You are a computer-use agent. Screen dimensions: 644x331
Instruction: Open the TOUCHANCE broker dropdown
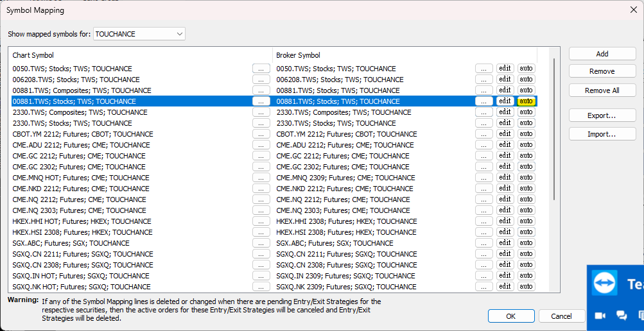point(139,34)
